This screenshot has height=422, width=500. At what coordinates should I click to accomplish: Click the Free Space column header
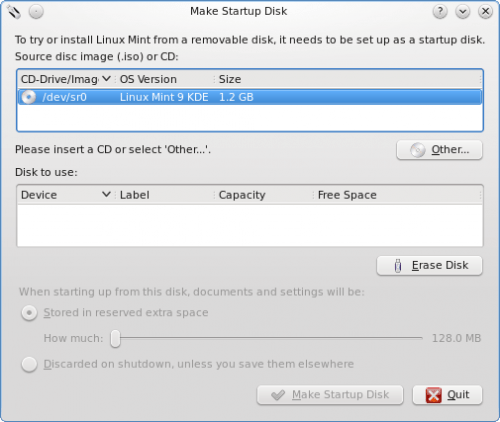pos(397,195)
